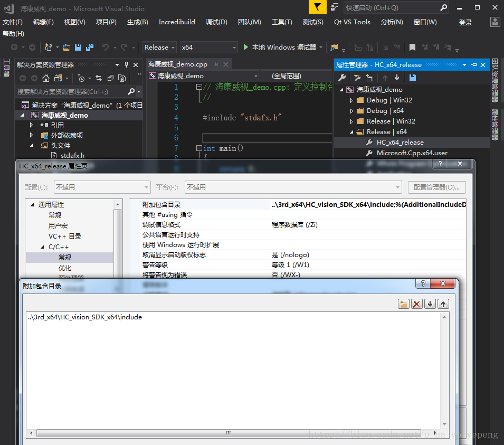Click help ? button on 附加包含目录 dialog
Screen dimensions: 504x445
[x=423, y=283]
